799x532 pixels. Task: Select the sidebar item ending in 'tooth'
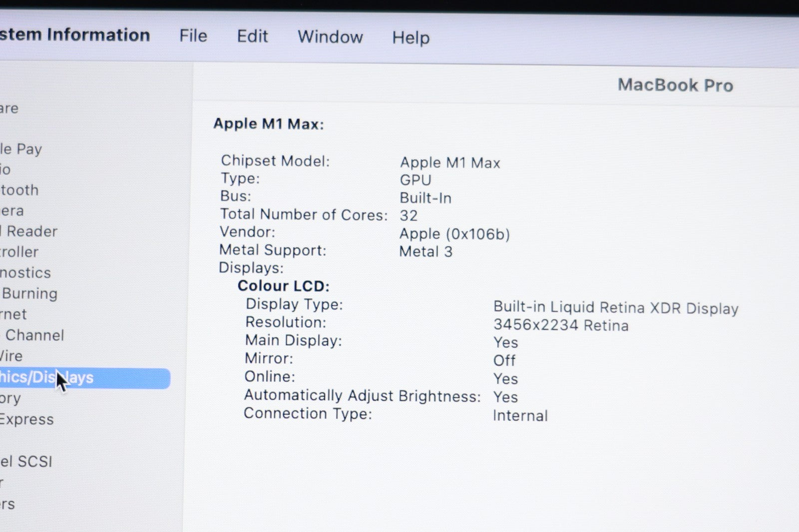coord(19,190)
